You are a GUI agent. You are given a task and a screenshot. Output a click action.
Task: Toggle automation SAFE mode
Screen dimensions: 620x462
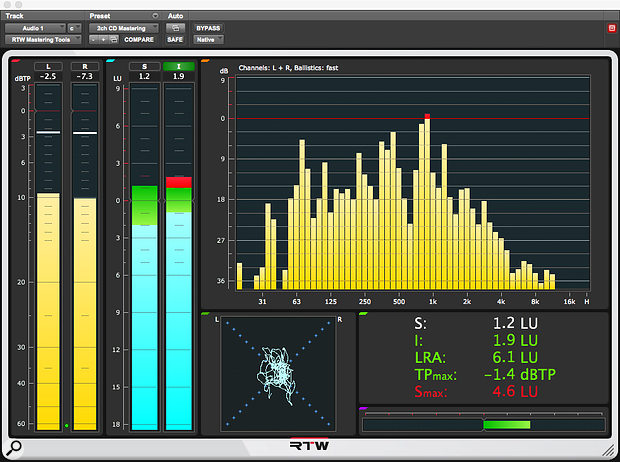[x=175, y=40]
